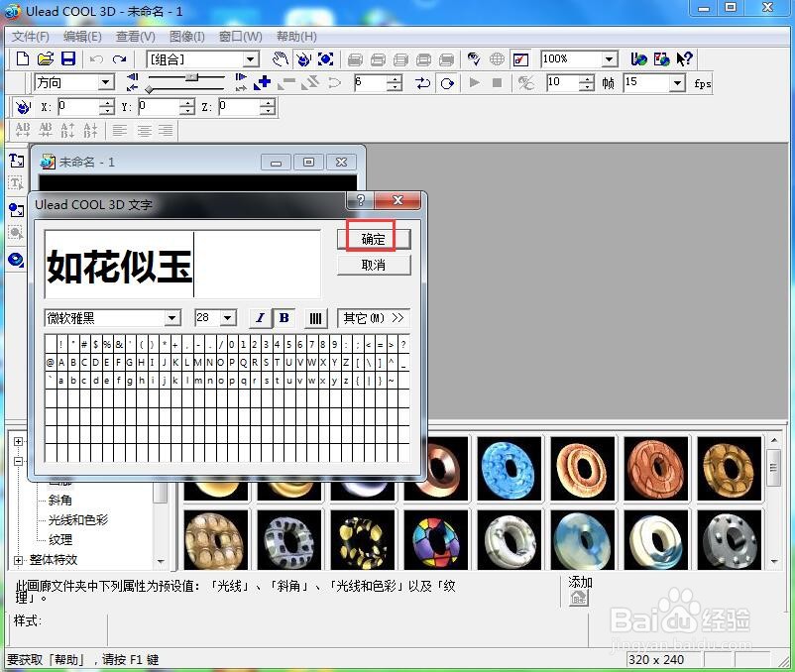
Task: Expand the 整体特效 tree node
Action: (18, 560)
